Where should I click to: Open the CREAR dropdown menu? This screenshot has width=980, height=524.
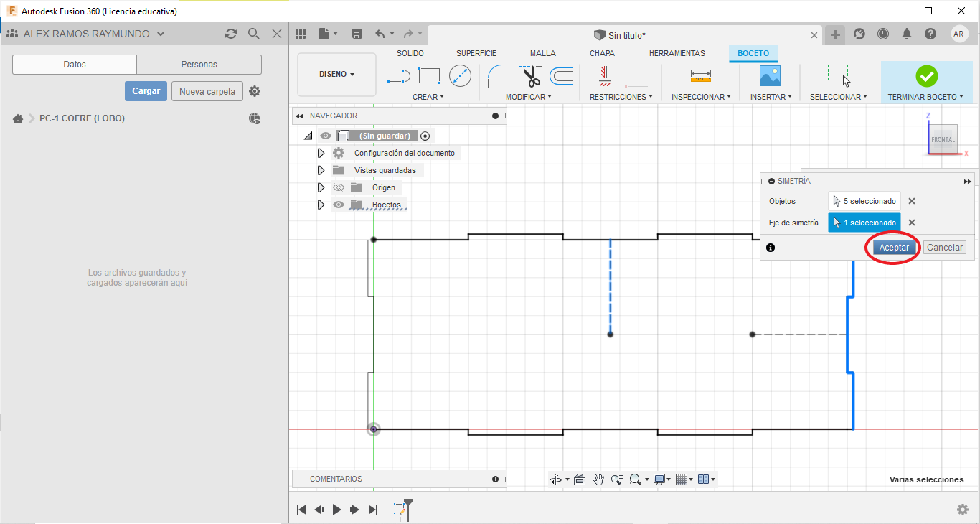(428, 97)
